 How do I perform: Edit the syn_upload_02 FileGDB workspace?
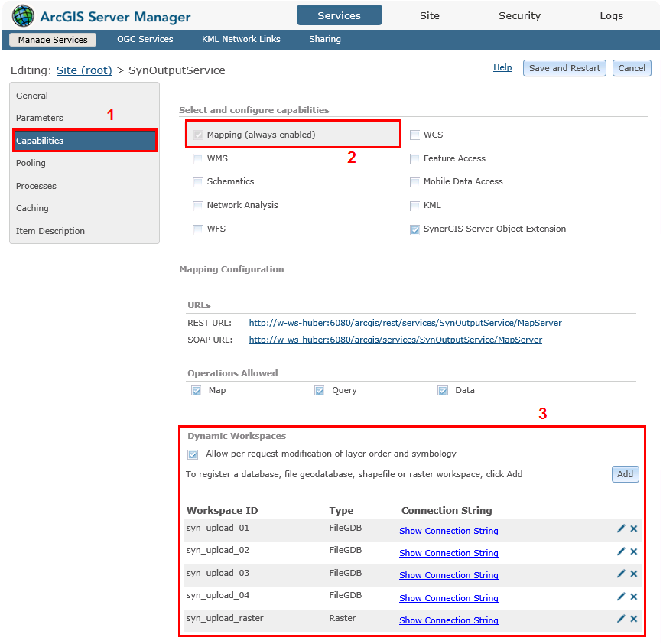tap(622, 551)
